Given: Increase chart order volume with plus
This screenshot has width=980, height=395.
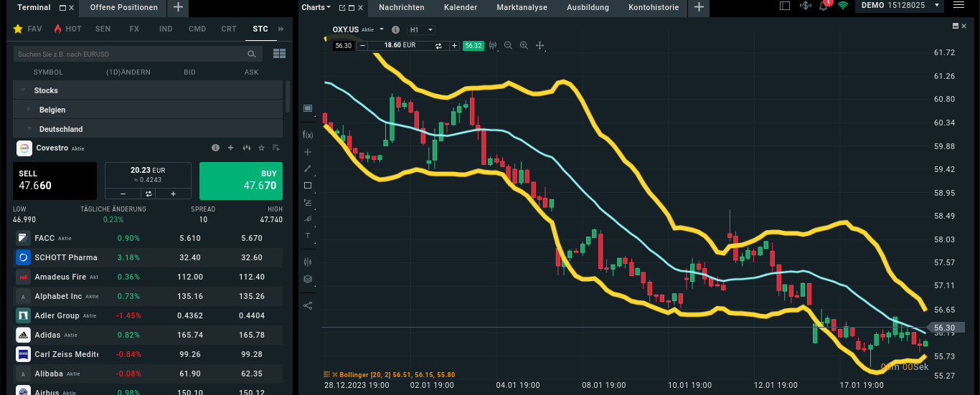Looking at the screenshot, I should click(455, 45).
